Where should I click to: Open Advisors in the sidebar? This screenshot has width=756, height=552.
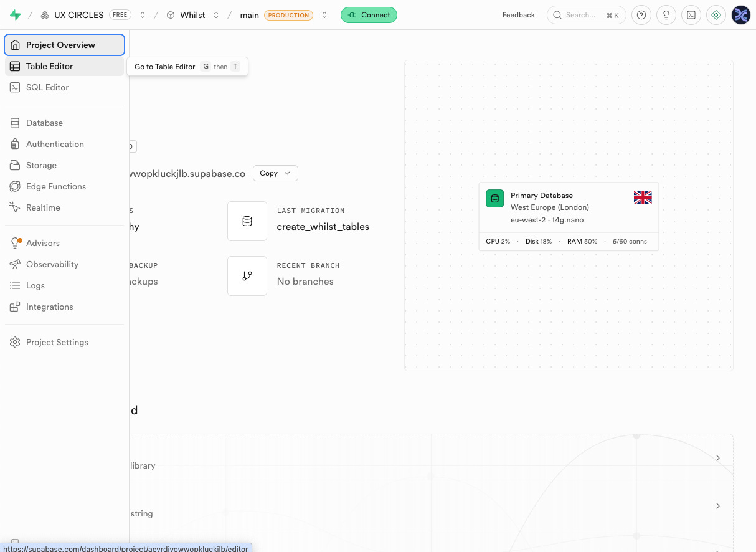(65, 243)
